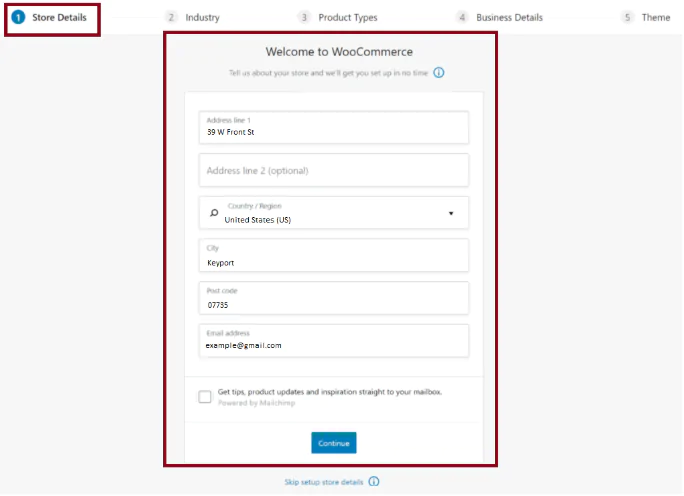Click the step 2 number circle
Viewport: 684px width, 496px height.
(172, 17)
